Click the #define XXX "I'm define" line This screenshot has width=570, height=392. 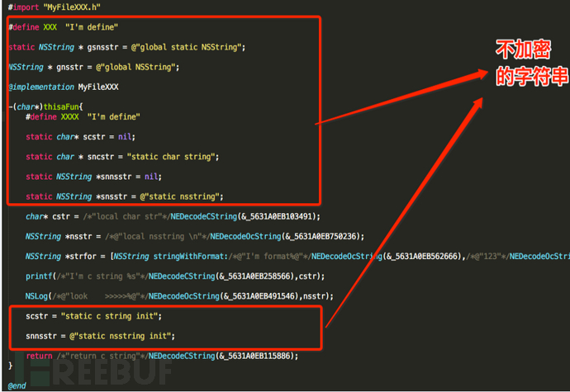tap(64, 27)
